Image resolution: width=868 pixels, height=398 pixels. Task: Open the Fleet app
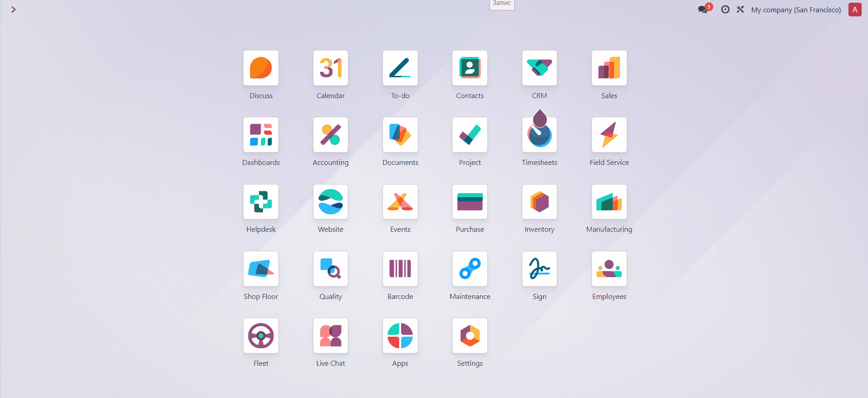point(261,336)
